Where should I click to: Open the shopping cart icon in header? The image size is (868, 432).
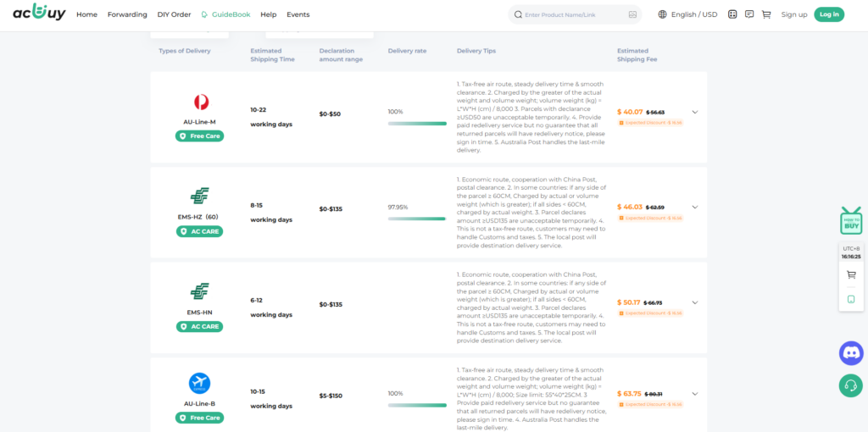(766, 14)
